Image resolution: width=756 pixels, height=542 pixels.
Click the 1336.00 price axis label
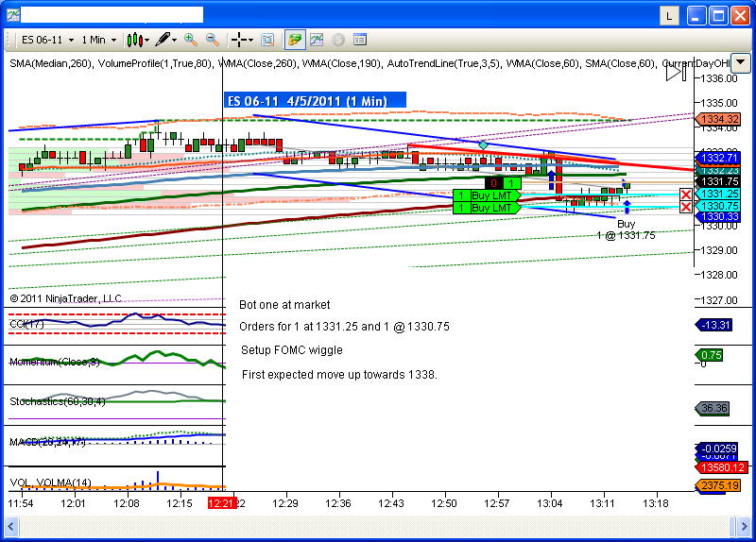719,78
